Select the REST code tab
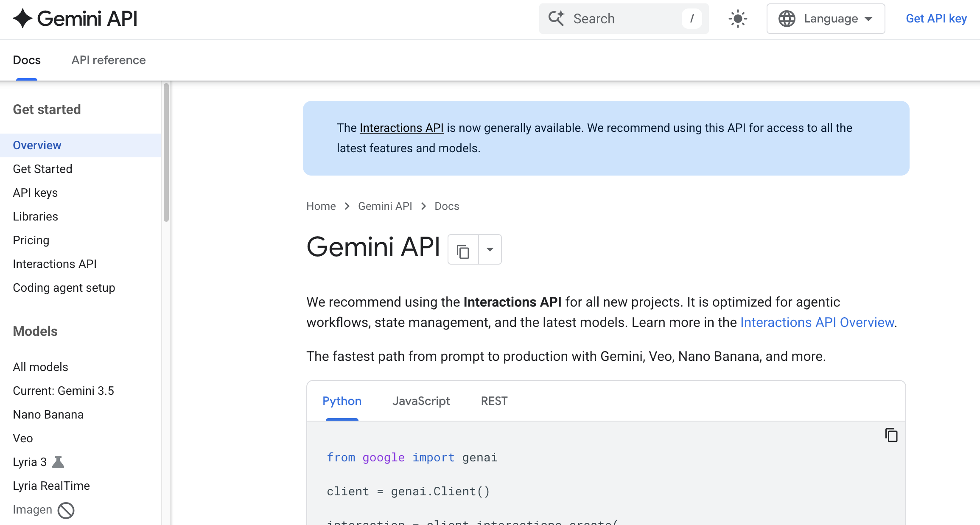The image size is (980, 525). (x=494, y=401)
